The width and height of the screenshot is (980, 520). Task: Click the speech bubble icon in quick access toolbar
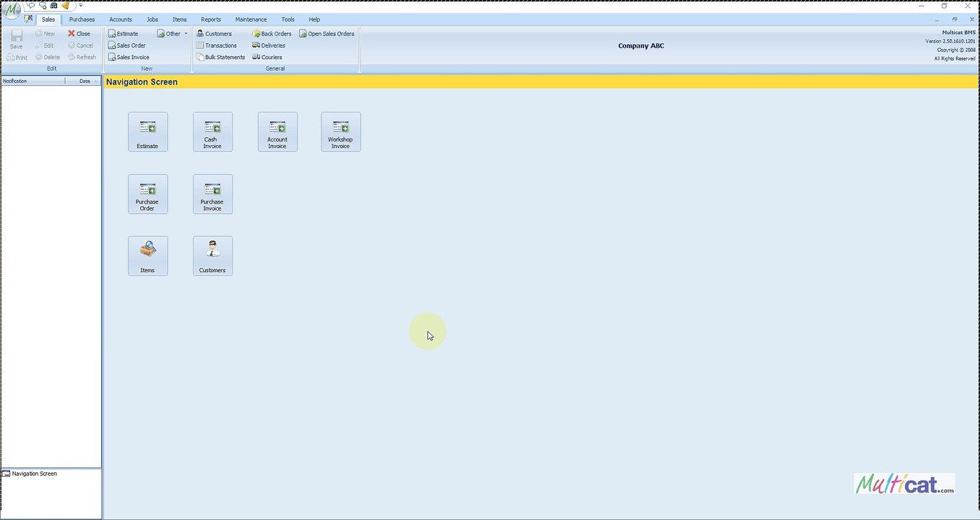tap(31, 5)
